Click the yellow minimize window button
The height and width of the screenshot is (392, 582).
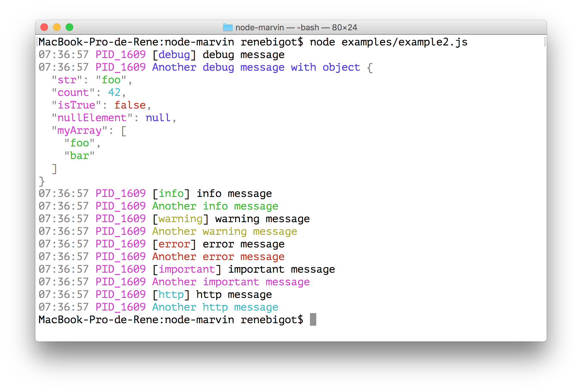coord(57,27)
